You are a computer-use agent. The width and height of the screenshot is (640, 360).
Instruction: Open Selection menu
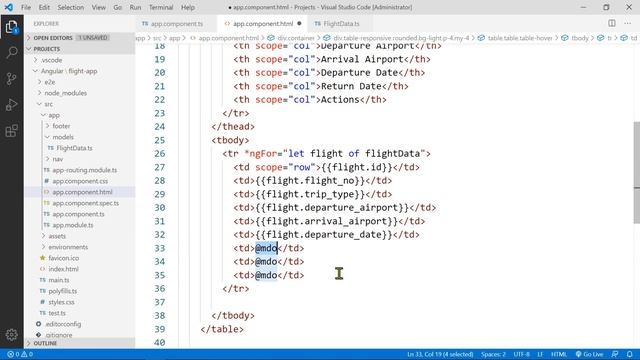(x=71, y=7)
